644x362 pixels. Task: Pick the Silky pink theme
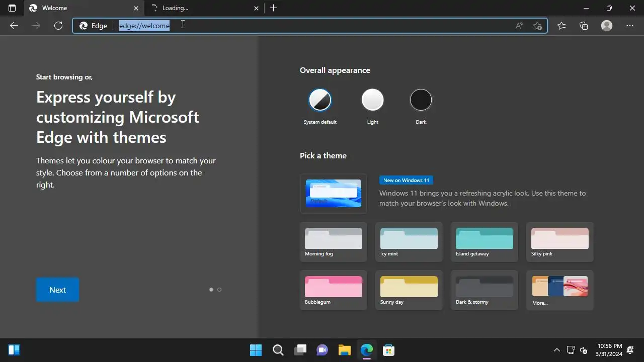coord(560,242)
